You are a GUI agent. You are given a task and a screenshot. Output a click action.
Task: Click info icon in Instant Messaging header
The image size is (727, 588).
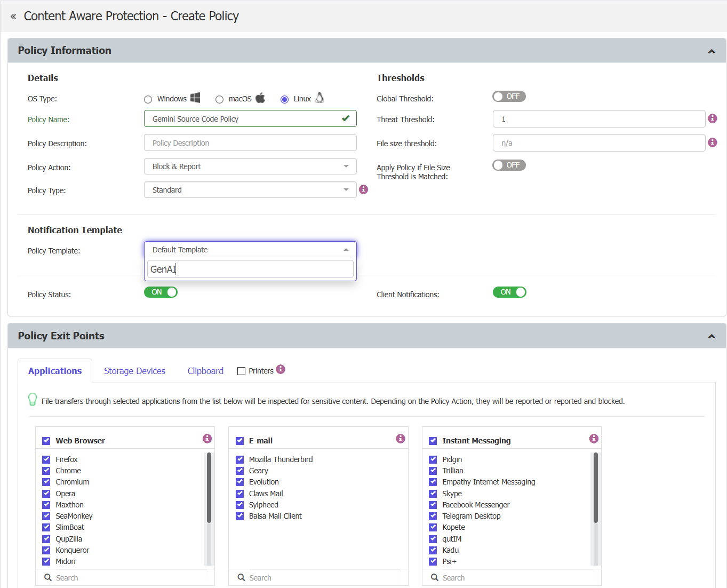[x=594, y=439]
